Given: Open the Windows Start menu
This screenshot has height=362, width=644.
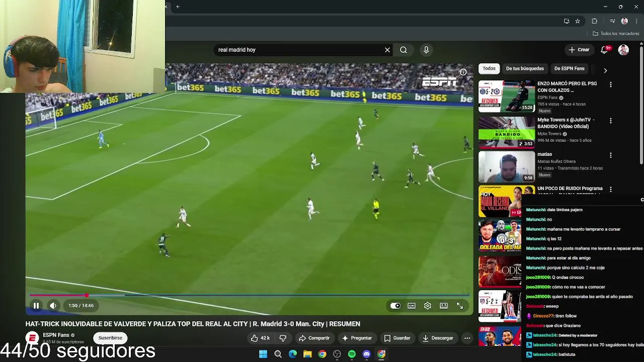Looking at the screenshot, I should click(x=263, y=354).
